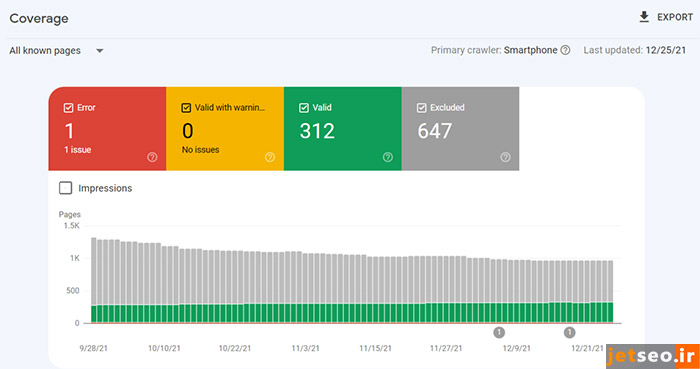This screenshot has width=700, height=369.
Task: Click the jetseo.ir watermark logo
Action: pyautogui.click(x=653, y=356)
